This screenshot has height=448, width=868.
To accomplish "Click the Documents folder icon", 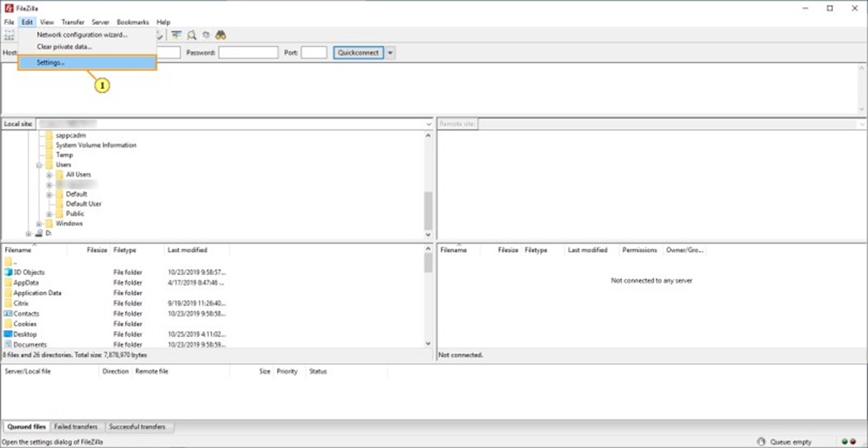I will pyautogui.click(x=8, y=344).
